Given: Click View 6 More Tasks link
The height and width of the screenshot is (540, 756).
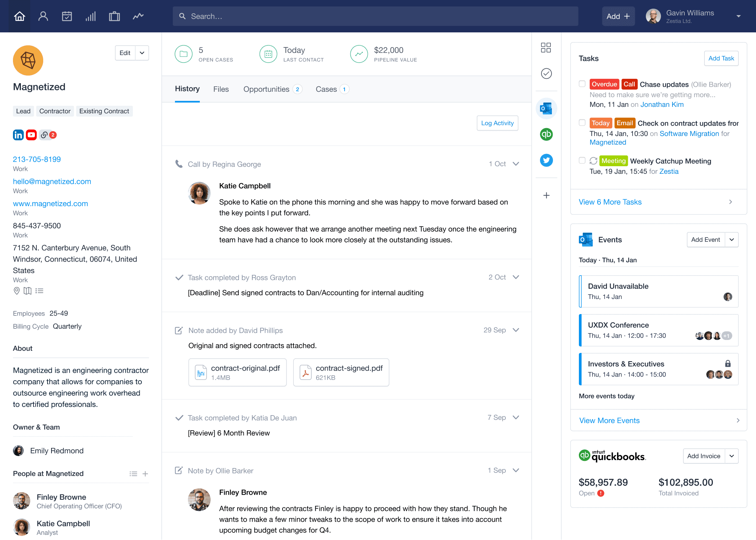Looking at the screenshot, I should [610, 202].
